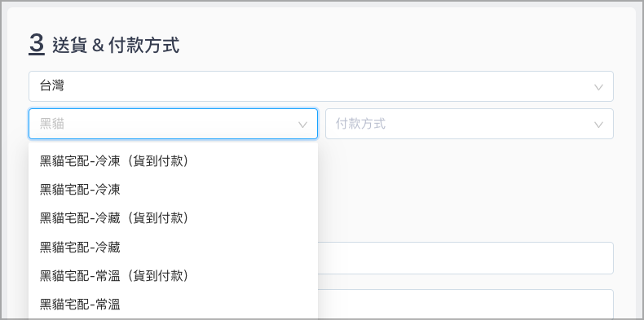
Task: Open the 付款方式 payment method selector
Action: pos(470,124)
